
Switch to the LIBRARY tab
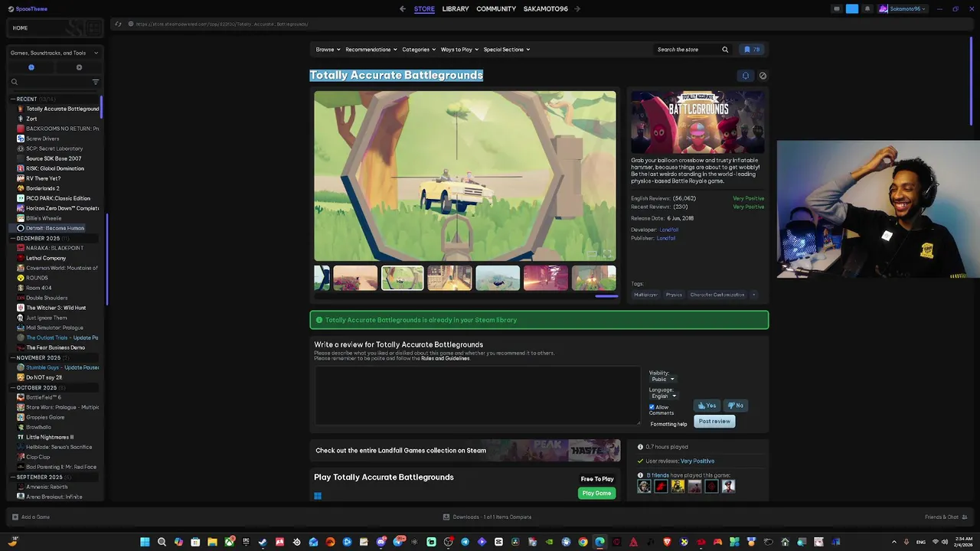[x=456, y=9]
